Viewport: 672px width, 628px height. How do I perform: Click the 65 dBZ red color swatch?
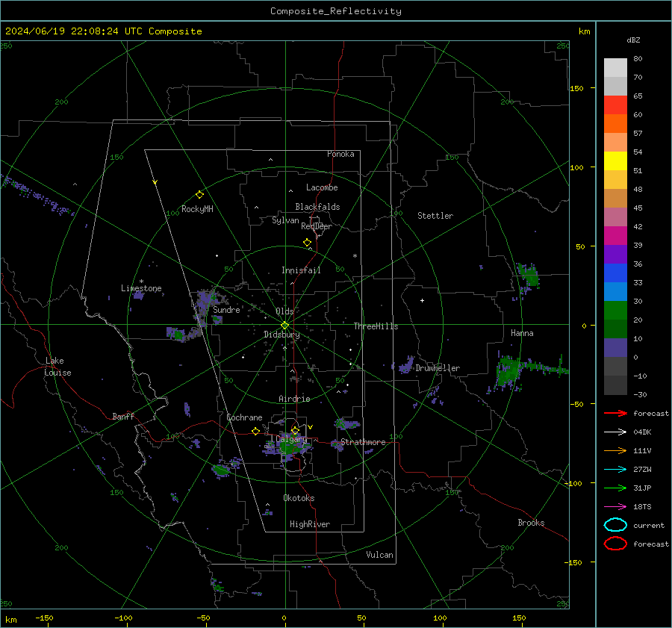coord(615,105)
